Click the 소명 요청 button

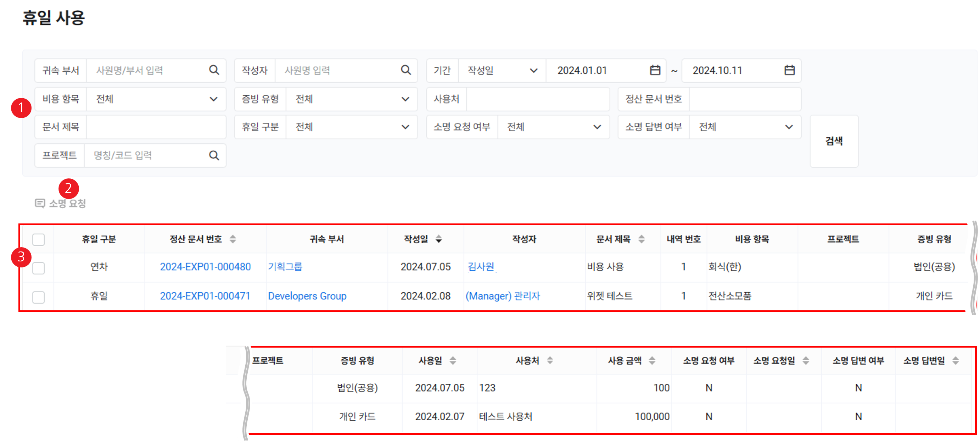coord(61,203)
